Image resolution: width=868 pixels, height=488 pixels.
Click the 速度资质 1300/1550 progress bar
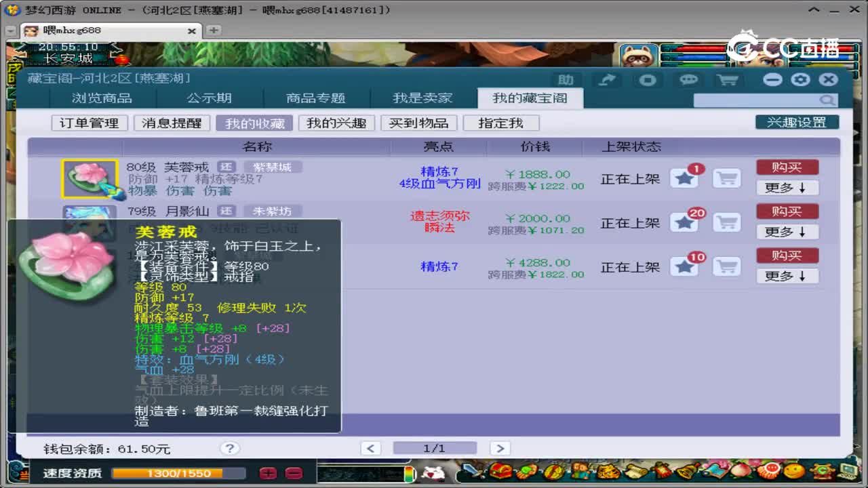pyautogui.click(x=179, y=473)
